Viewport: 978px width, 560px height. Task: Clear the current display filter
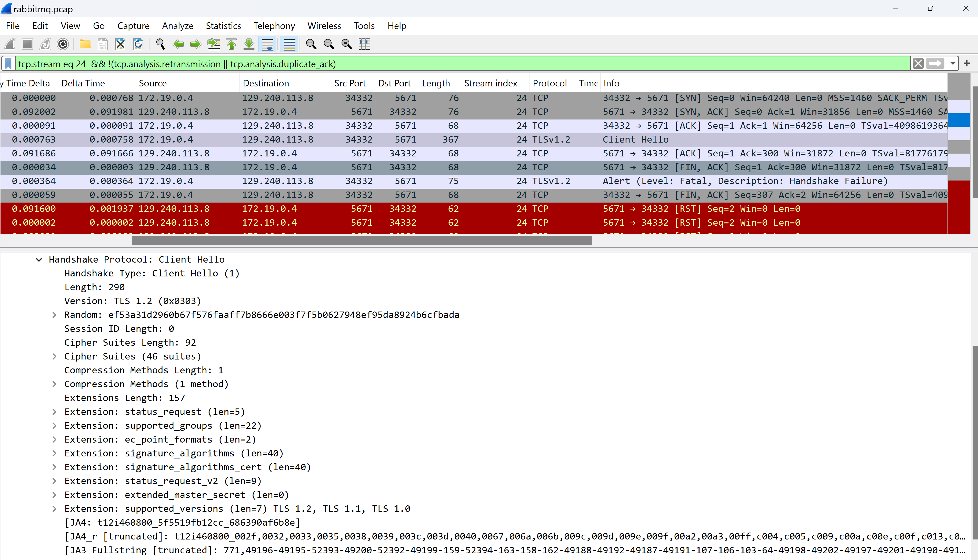click(918, 64)
